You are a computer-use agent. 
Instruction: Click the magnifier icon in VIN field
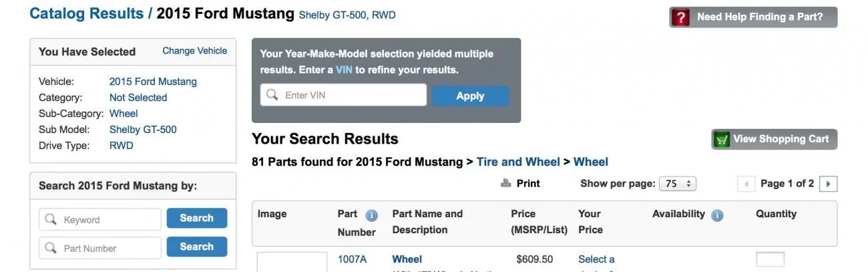(x=272, y=95)
